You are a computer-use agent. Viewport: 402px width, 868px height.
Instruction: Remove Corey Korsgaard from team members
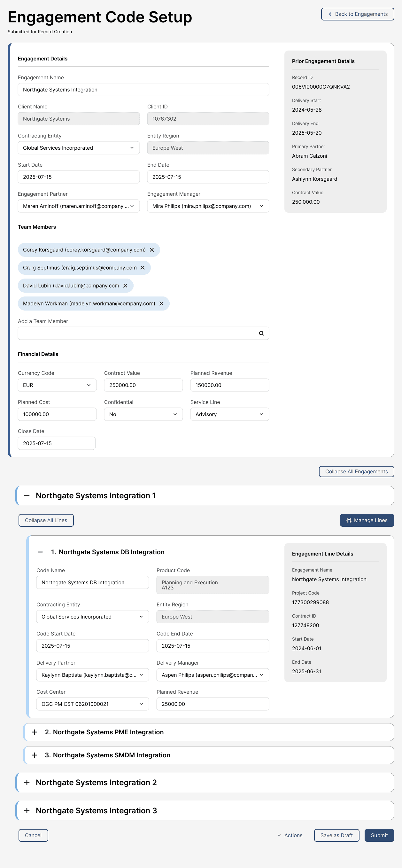click(152, 250)
